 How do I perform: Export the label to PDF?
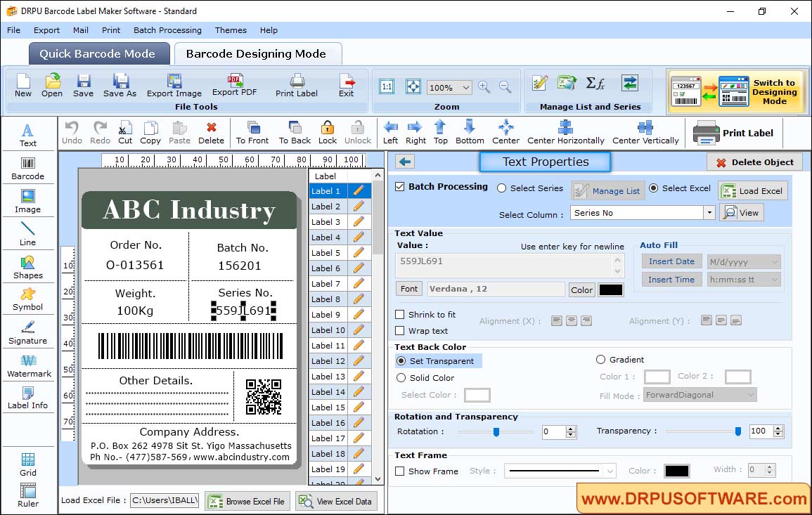click(235, 86)
